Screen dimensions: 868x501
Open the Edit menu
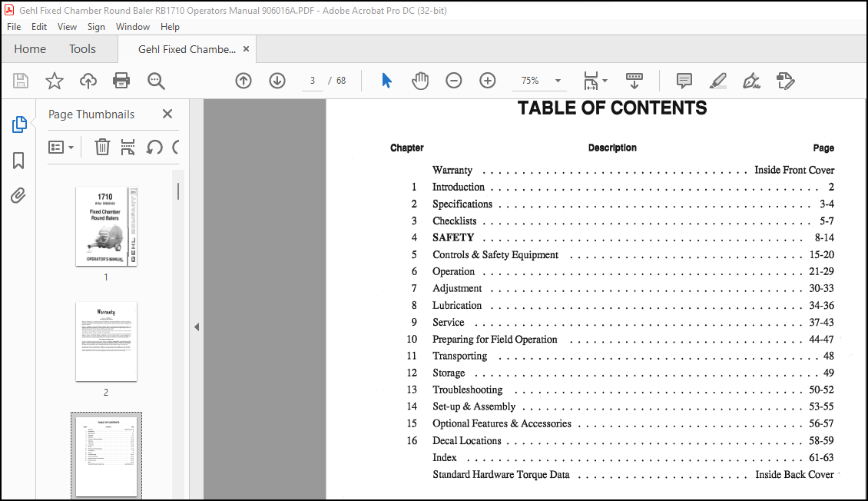click(x=38, y=27)
